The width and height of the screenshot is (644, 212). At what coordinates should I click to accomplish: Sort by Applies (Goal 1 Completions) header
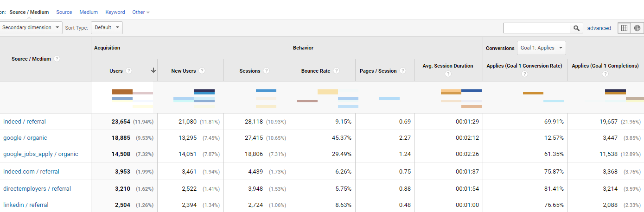point(605,66)
